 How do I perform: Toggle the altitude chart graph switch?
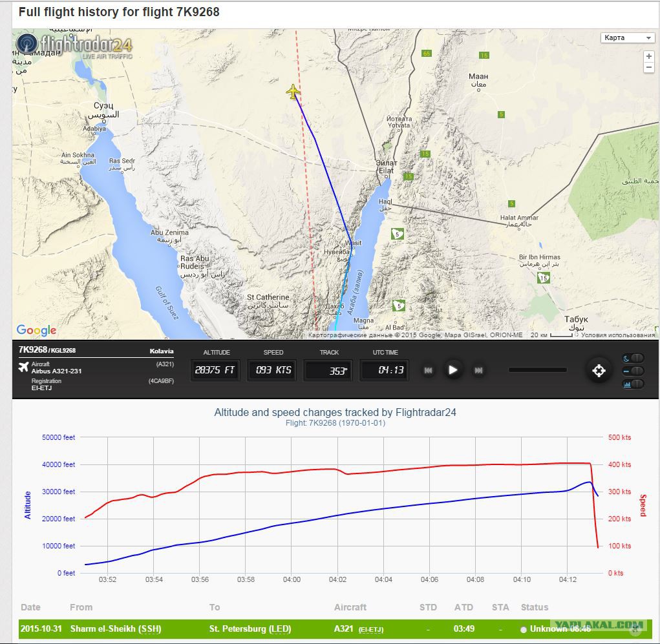[633, 384]
